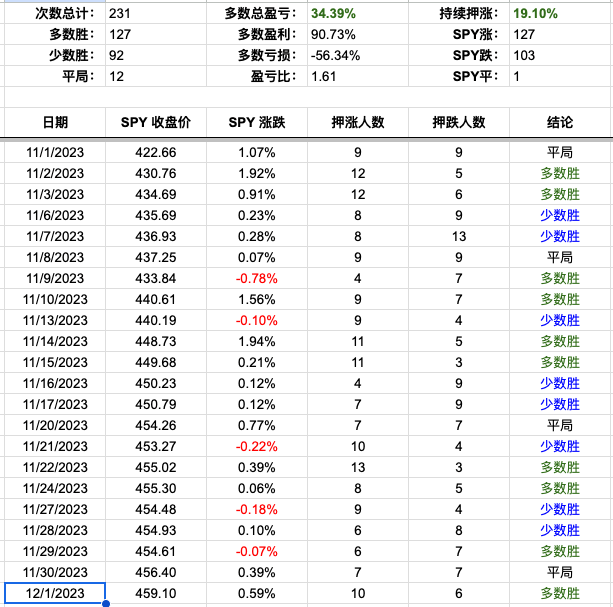Select date cell 11/24/2023
Viewport: 613px width, 607px height.
tap(55, 488)
